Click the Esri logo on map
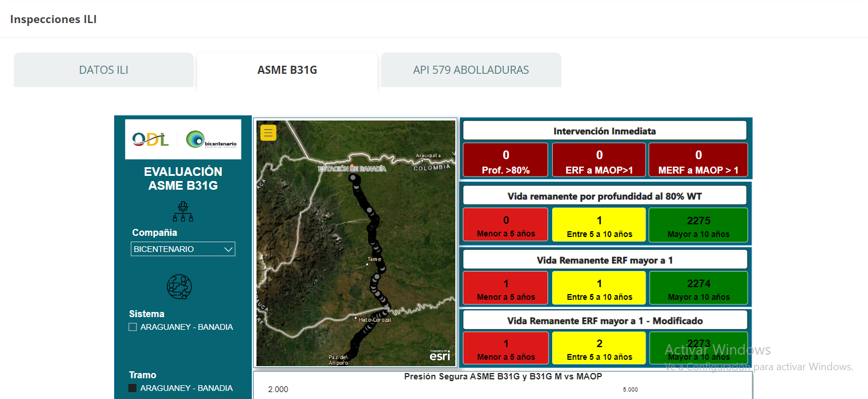The height and width of the screenshot is (399, 868). point(439,355)
